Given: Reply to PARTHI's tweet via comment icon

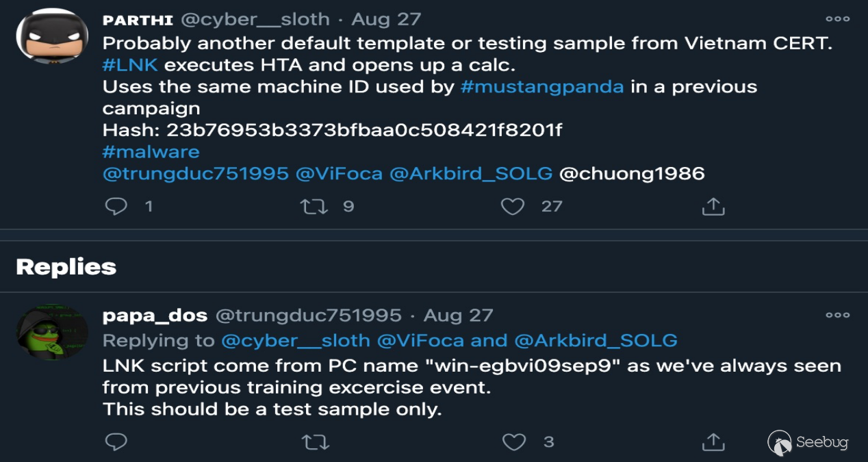Looking at the screenshot, I should [116, 206].
